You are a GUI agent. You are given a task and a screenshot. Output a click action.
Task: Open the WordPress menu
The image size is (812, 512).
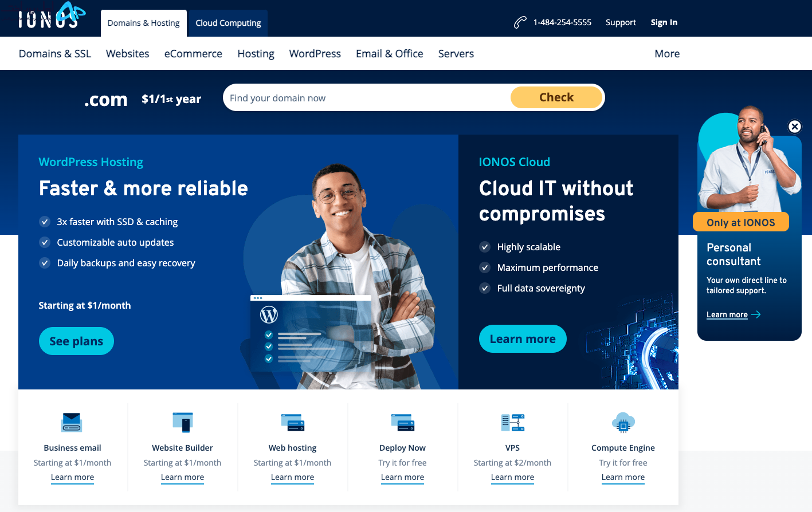pyautogui.click(x=315, y=53)
